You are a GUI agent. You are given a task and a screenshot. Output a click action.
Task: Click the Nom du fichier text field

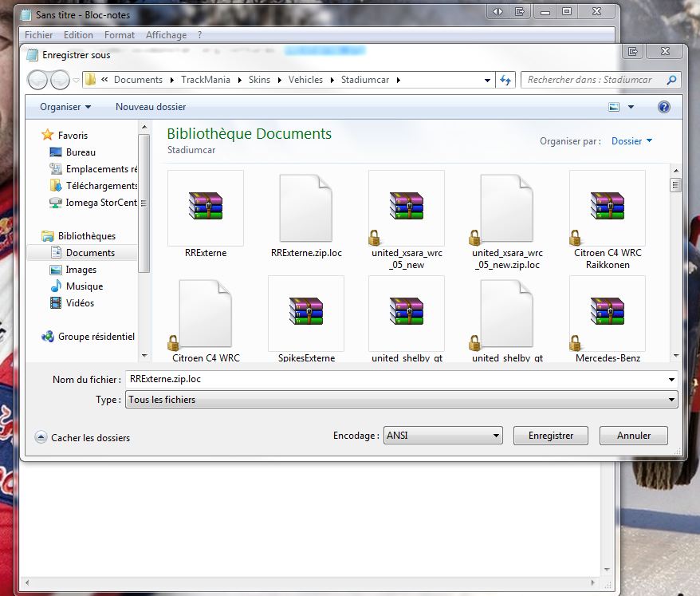pyautogui.click(x=395, y=379)
